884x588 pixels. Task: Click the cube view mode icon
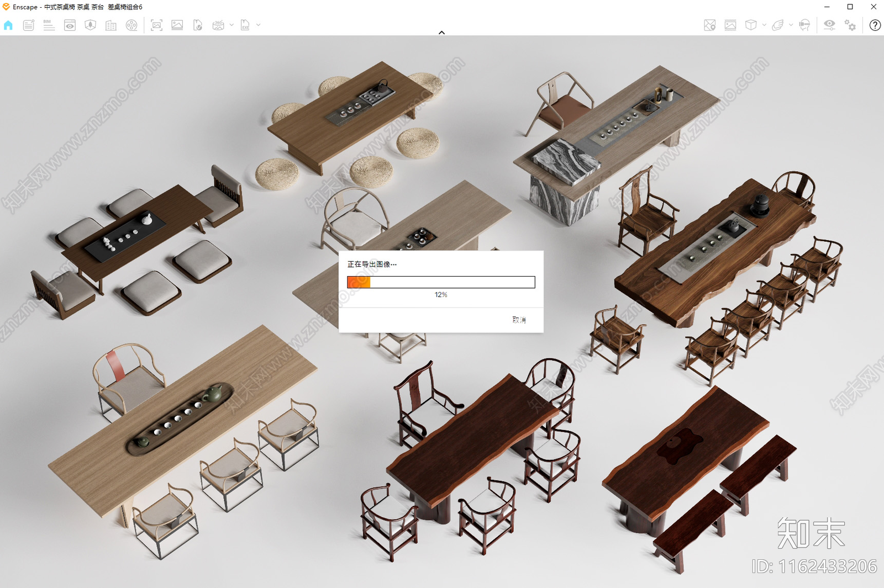[x=751, y=25]
